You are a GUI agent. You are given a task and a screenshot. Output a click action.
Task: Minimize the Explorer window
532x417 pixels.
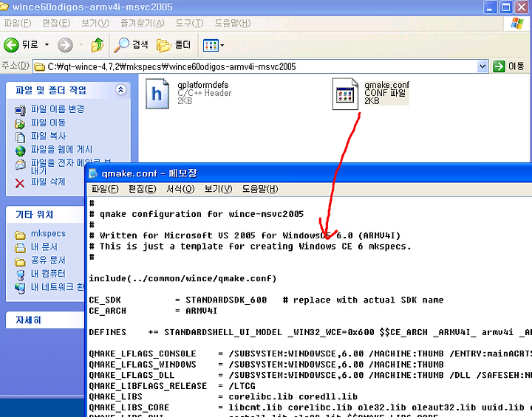490,7
